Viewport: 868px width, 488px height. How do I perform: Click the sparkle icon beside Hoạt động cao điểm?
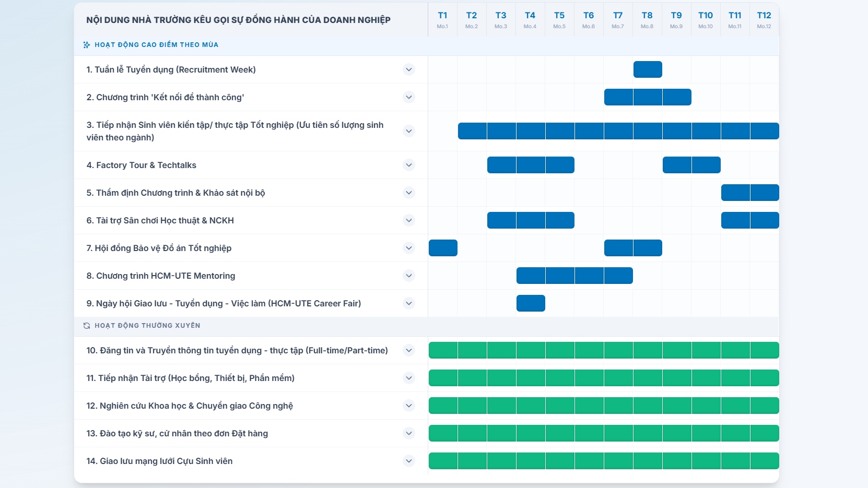(x=87, y=45)
